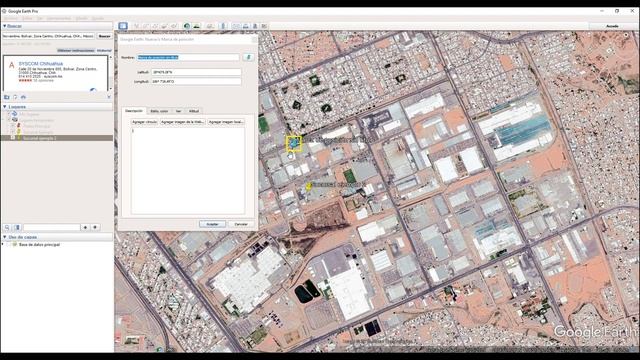The height and width of the screenshot is (360, 640).
Task: Open the Ayuda menu
Action: tap(98, 18)
